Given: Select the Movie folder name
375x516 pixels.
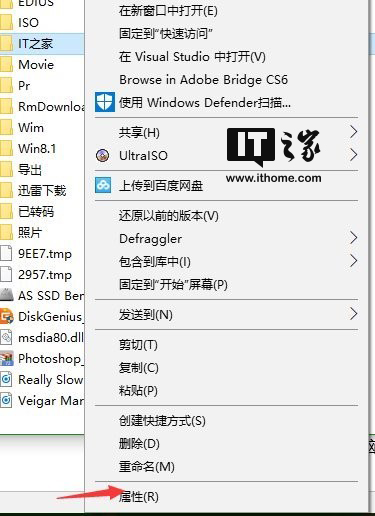Looking at the screenshot, I should (x=36, y=65).
